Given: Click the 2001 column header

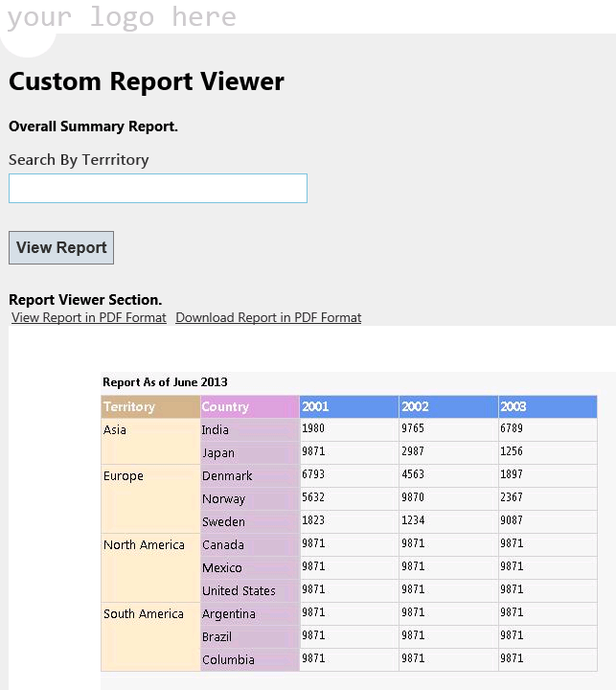Looking at the screenshot, I should click(349, 406).
